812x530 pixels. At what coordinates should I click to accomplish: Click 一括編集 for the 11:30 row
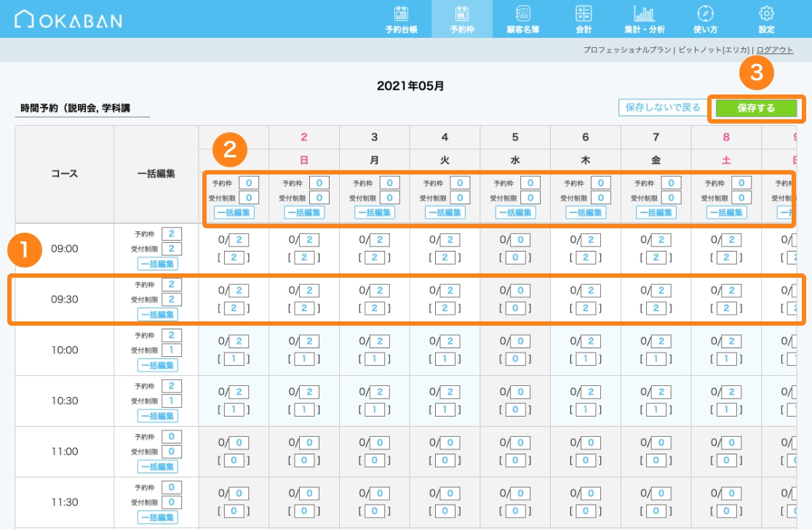(157, 518)
